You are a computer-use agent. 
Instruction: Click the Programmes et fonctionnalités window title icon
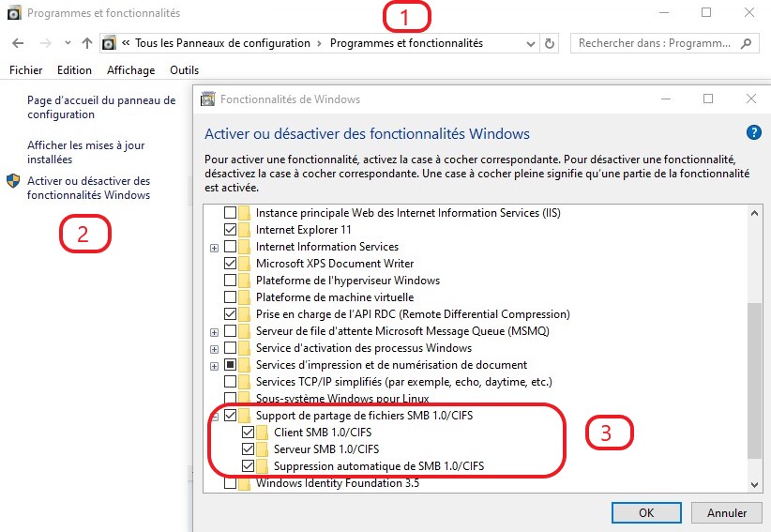[x=14, y=13]
